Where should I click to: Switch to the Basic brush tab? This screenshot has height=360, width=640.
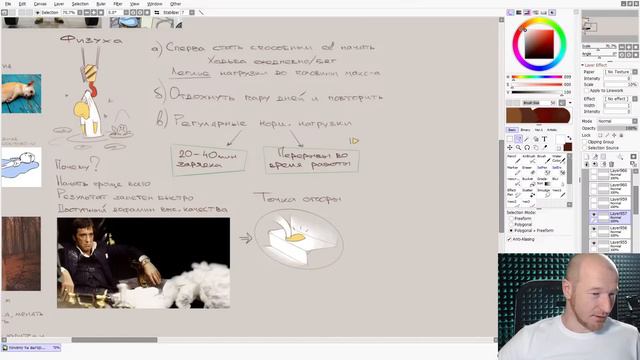pyautogui.click(x=512, y=130)
